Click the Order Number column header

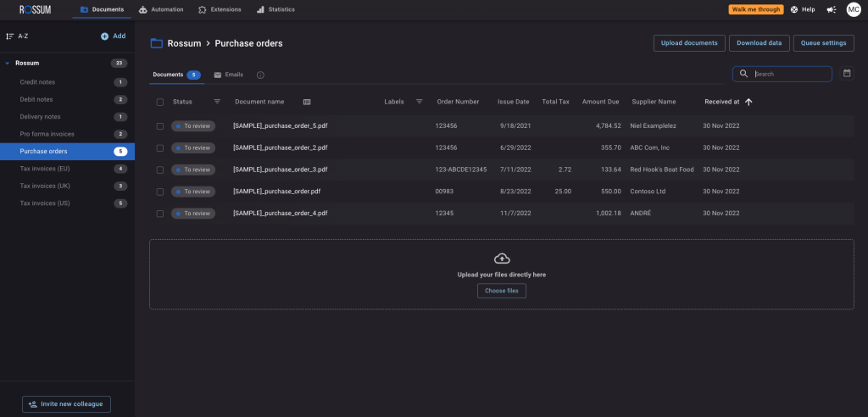(x=458, y=102)
